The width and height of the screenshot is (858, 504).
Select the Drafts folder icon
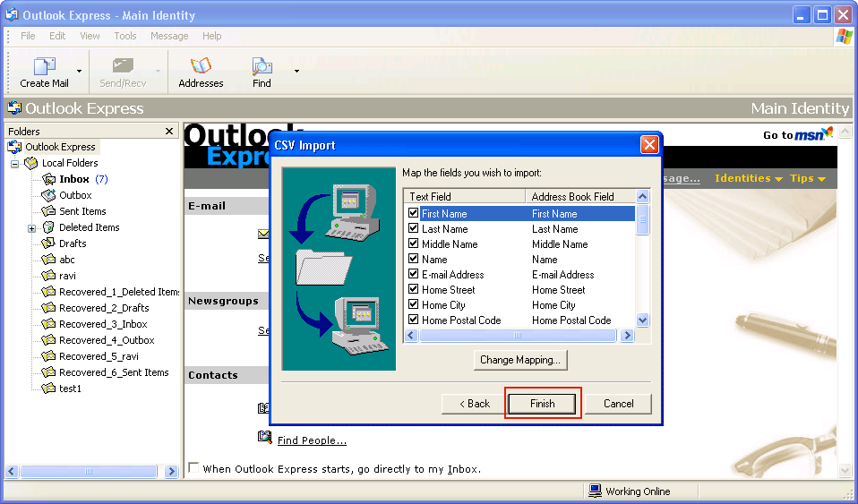tap(48, 243)
